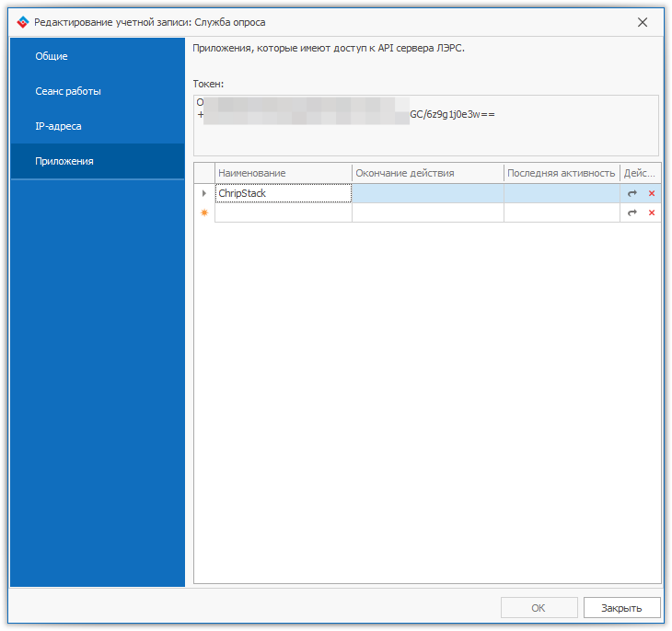
Task: Click the ChripStack name cell
Action: click(x=283, y=193)
